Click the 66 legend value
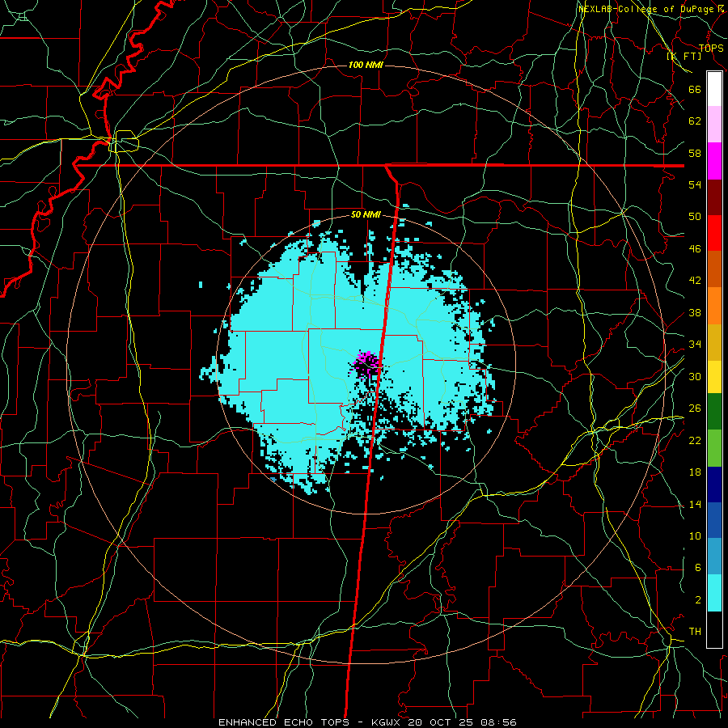Image resolution: width=728 pixels, height=728 pixels. point(695,89)
